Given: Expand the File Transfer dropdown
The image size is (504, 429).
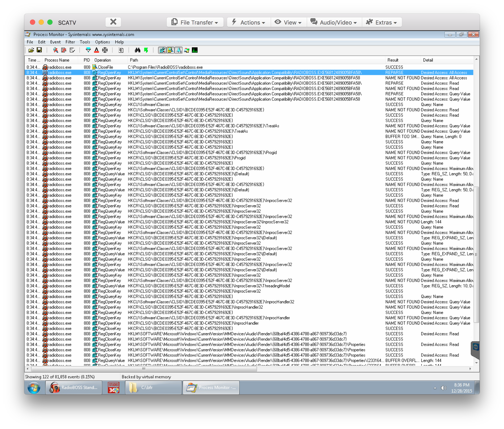Looking at the screenshot, I should click(x=195, y=22).
